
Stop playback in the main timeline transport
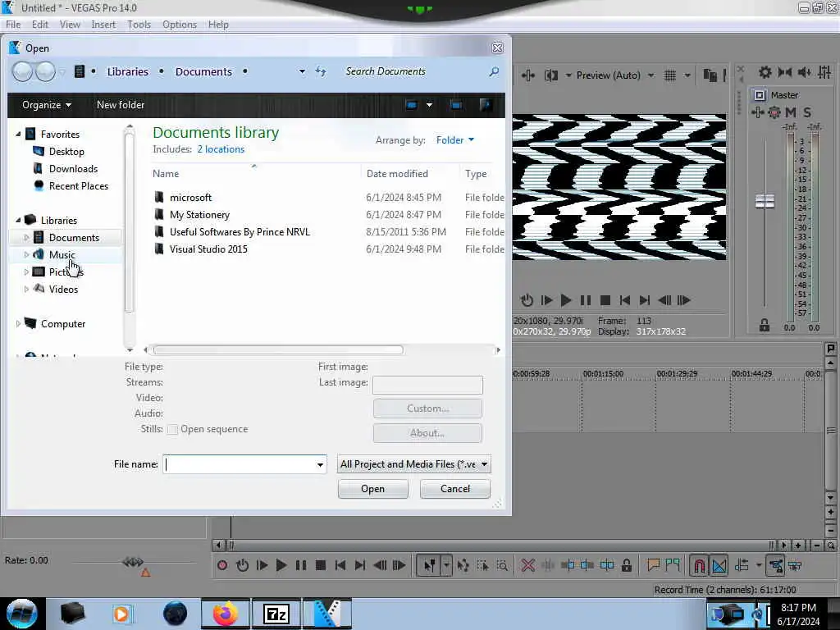click(321, 565)
